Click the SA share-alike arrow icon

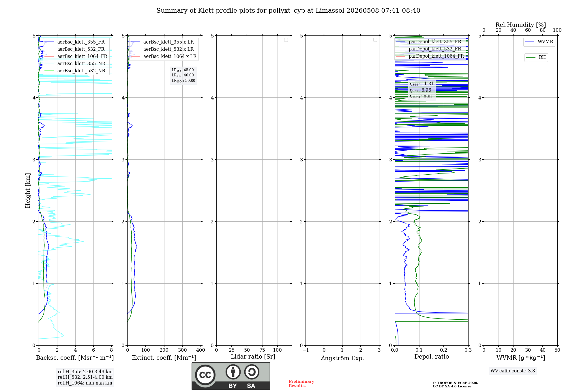pyautogui.click(x=252, y=372)
